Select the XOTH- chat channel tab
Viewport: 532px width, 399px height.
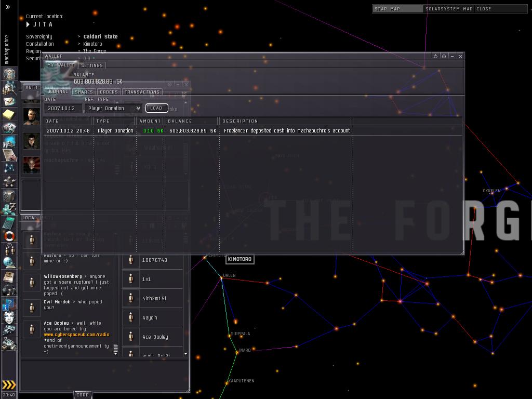(32, 87)
